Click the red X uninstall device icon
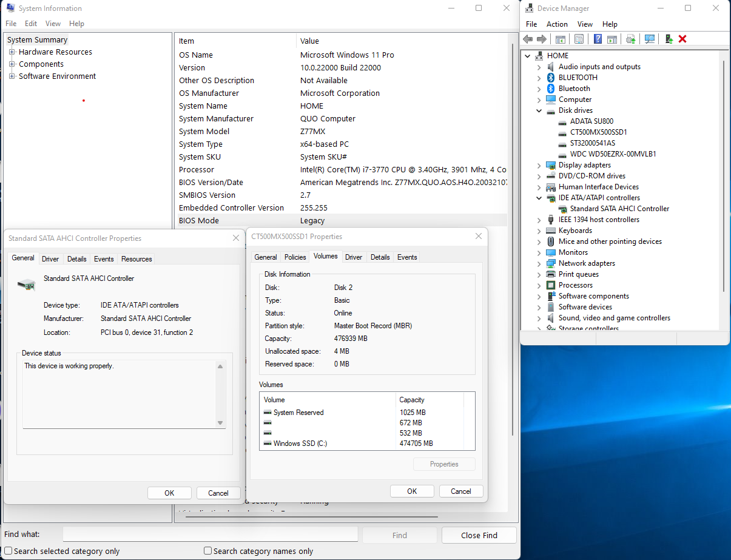Viewport: 731px width, 560px height. point(682,39)
